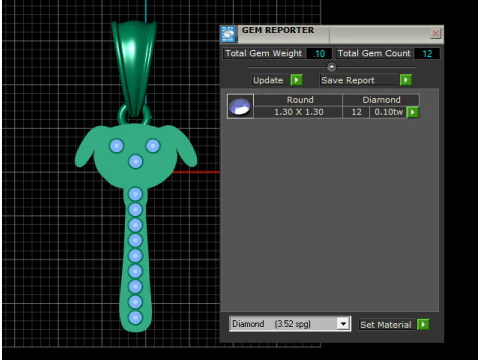Click the 0.10tw weight cell

point(388,112)
